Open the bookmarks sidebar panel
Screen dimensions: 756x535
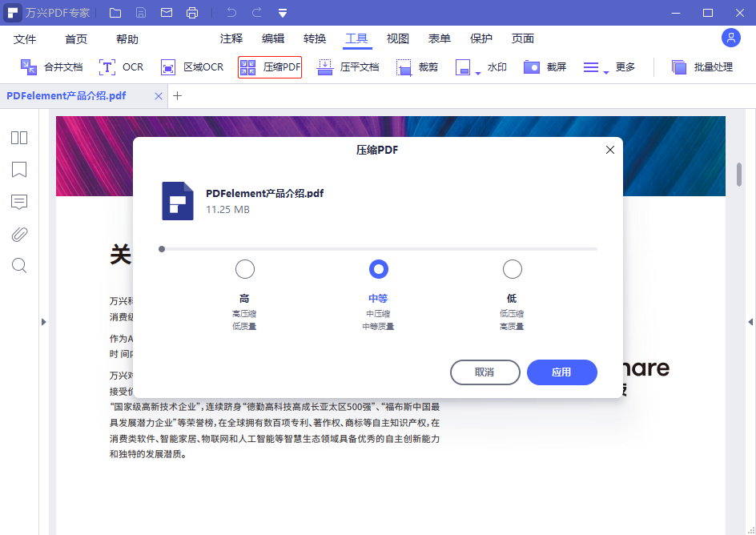[x=18, y=170]
